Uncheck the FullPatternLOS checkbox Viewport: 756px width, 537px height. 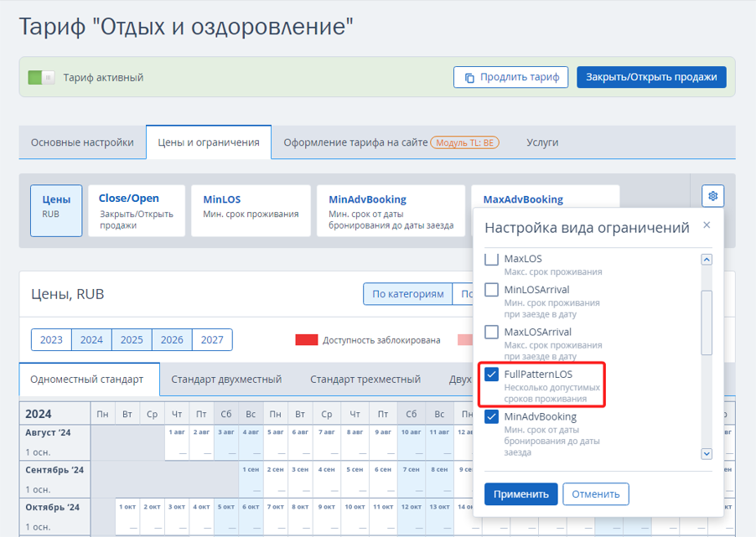point(491,374)
